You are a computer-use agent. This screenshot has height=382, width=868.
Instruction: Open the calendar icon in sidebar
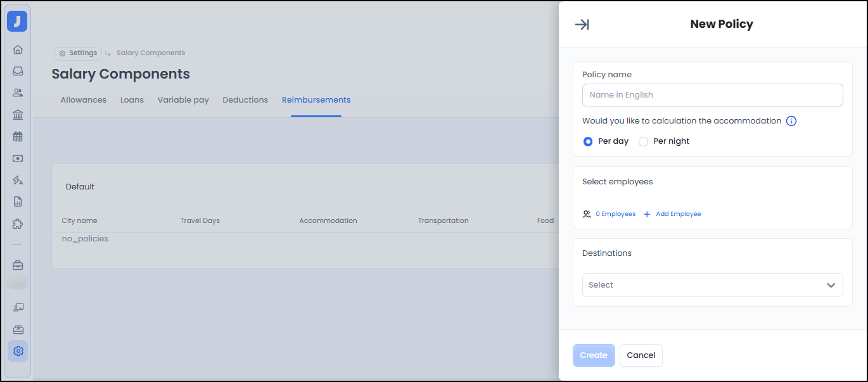[x=18, y=136]
